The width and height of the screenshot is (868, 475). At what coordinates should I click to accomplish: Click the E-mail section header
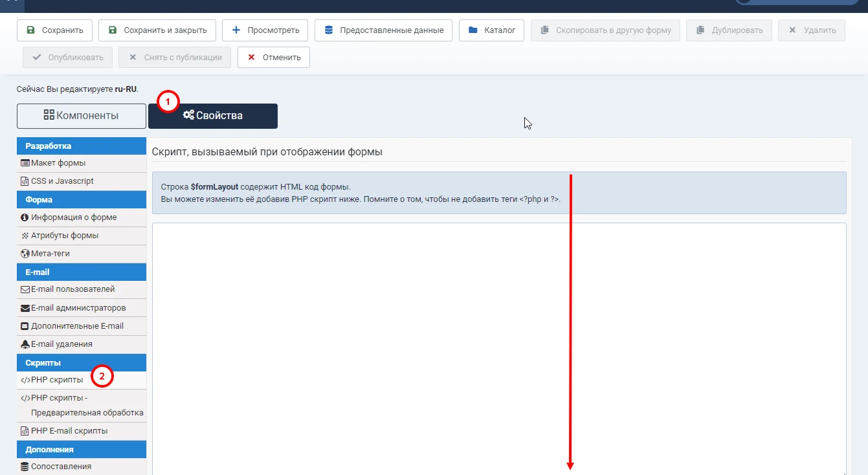click(82, 272)
